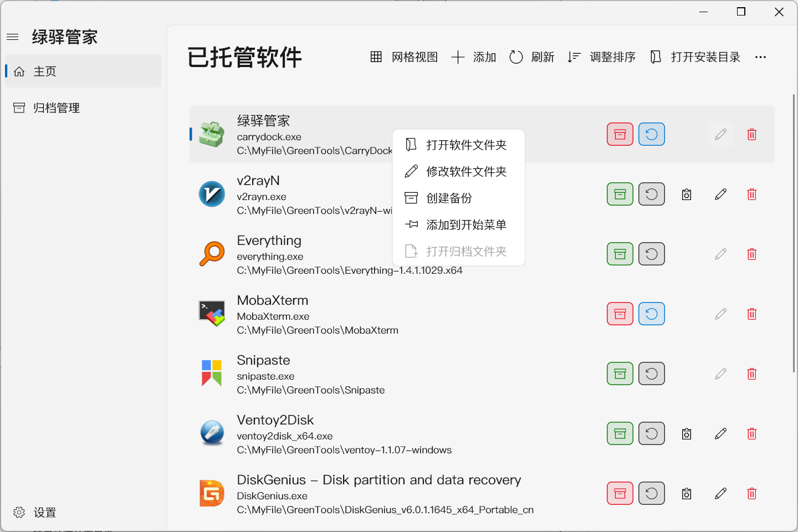The image size is (798, 532).
Task: Delete the Everything entry via trash icon
Action: 752,254
